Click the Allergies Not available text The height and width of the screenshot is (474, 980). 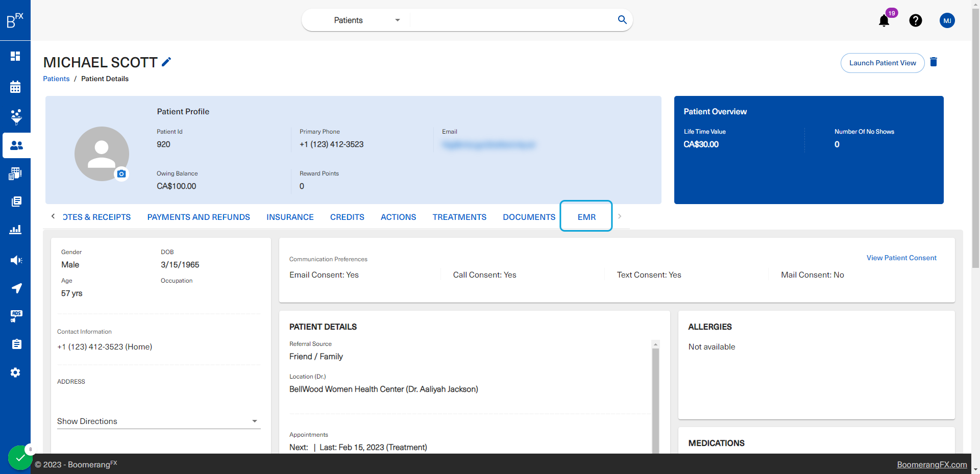pos(712,347)
